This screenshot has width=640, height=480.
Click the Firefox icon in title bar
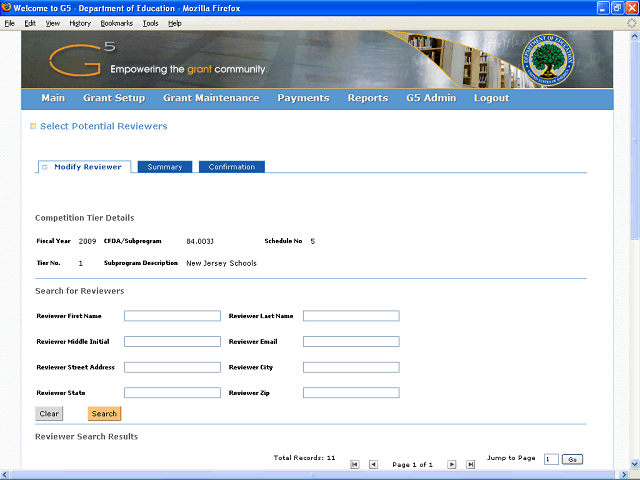pos(6,7)
